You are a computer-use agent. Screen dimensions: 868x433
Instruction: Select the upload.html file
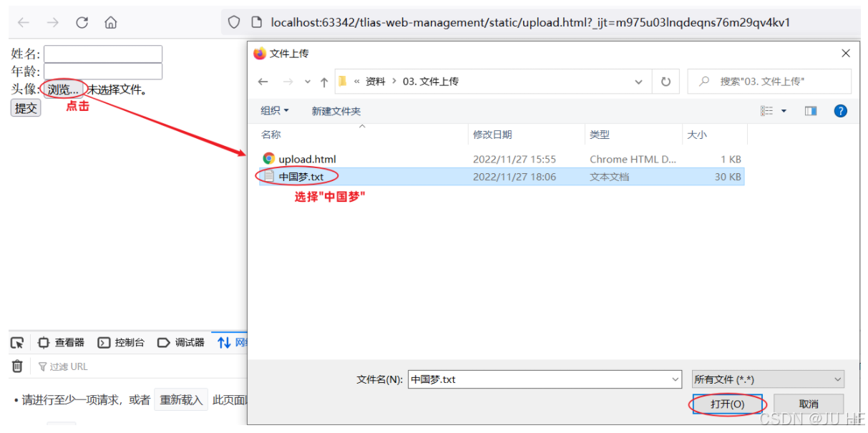pos(307,159)
